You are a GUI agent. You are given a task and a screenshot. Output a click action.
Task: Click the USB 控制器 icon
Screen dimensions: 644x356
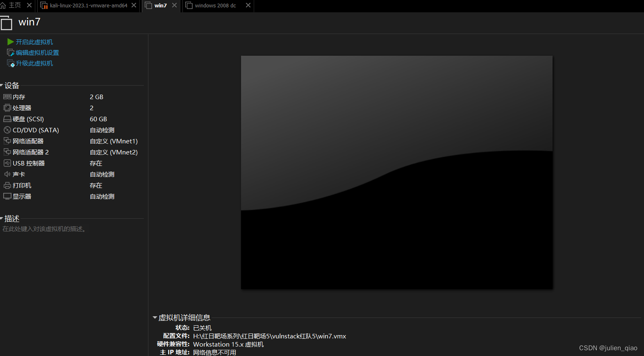coord(7,163)
